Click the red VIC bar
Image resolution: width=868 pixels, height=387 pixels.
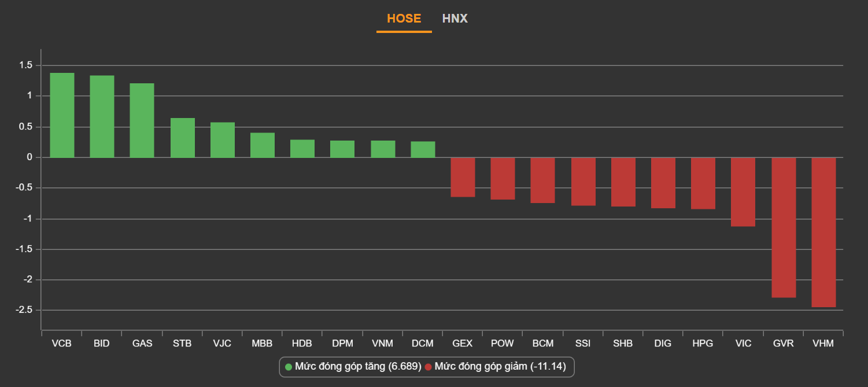743,192
